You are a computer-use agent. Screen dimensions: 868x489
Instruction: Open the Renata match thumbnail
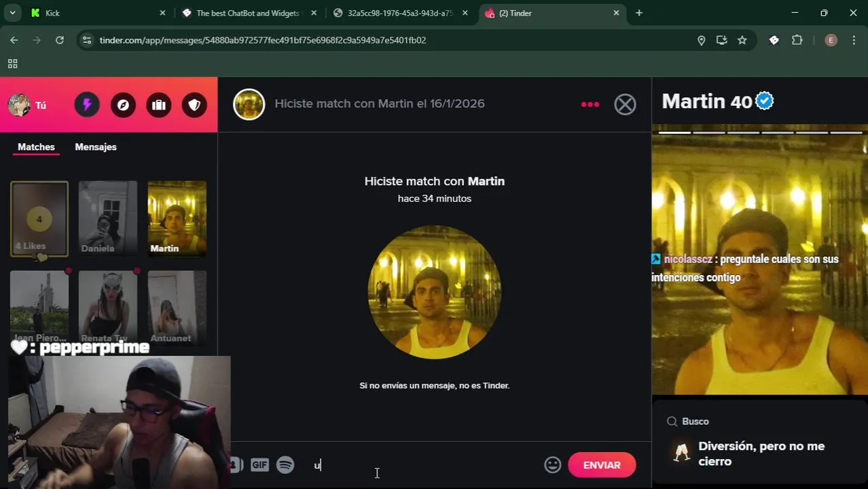(x=107, y=308)
